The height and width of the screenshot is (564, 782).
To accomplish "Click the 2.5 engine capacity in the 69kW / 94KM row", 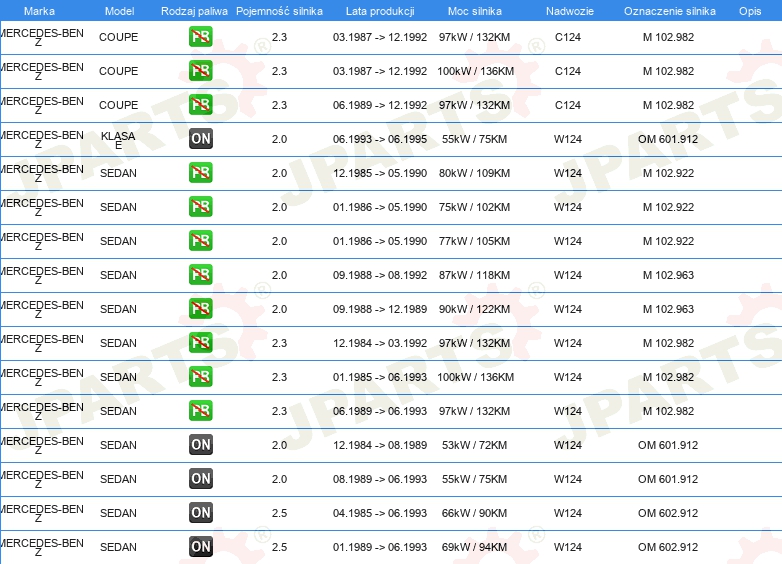I will tap(279, 547).
